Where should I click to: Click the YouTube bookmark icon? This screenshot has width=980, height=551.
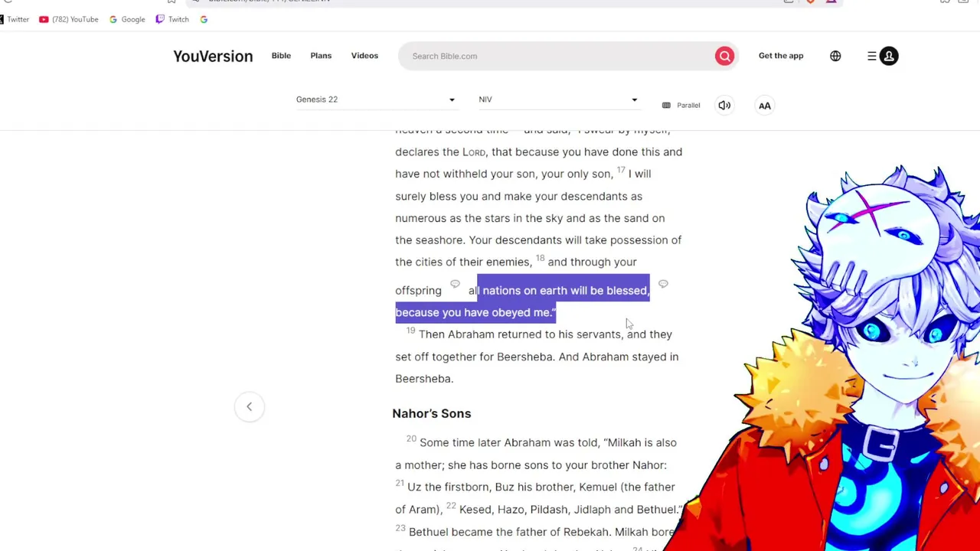[x=44, y=19]
